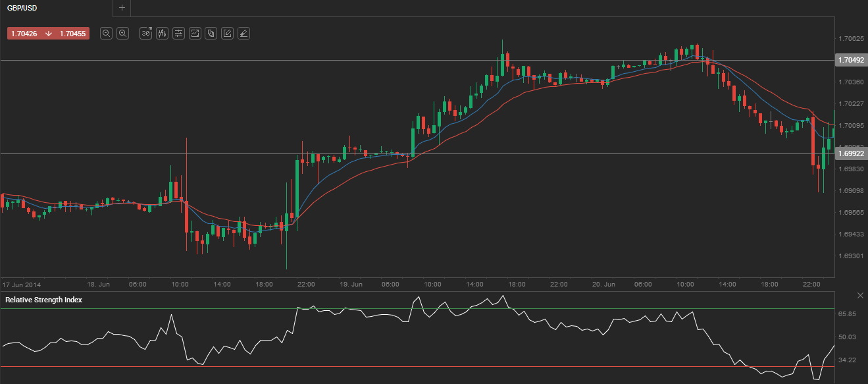Click the line chart expand icon

[195, 33]
